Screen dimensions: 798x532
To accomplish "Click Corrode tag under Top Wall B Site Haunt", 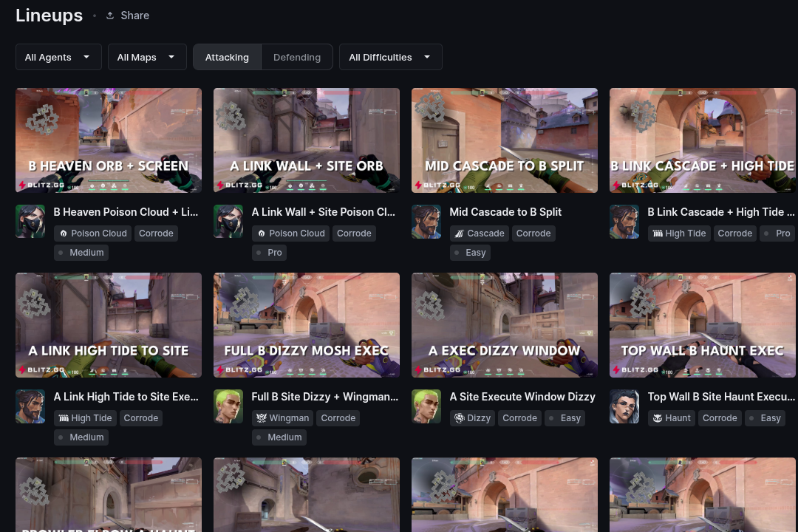I will coord(720,418).
